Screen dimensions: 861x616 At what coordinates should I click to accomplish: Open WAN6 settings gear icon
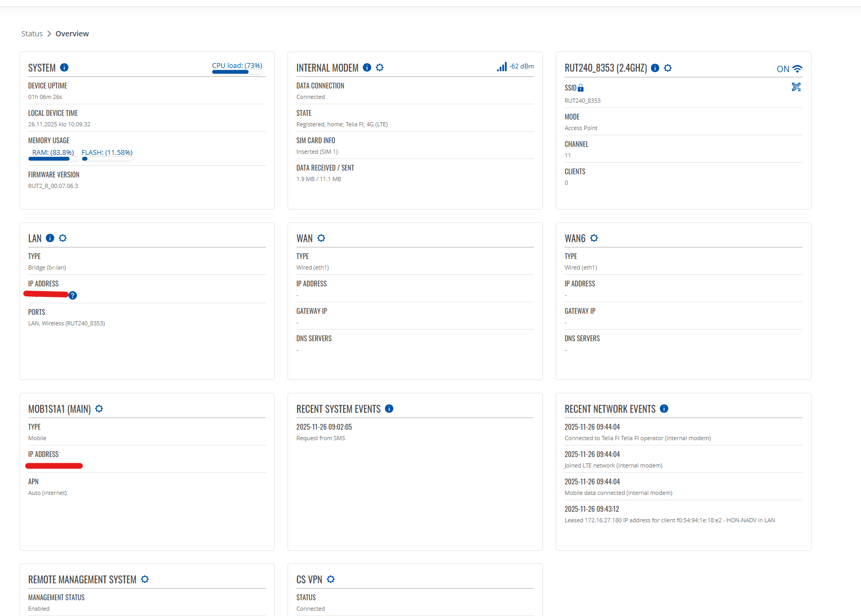pos(594,238)
